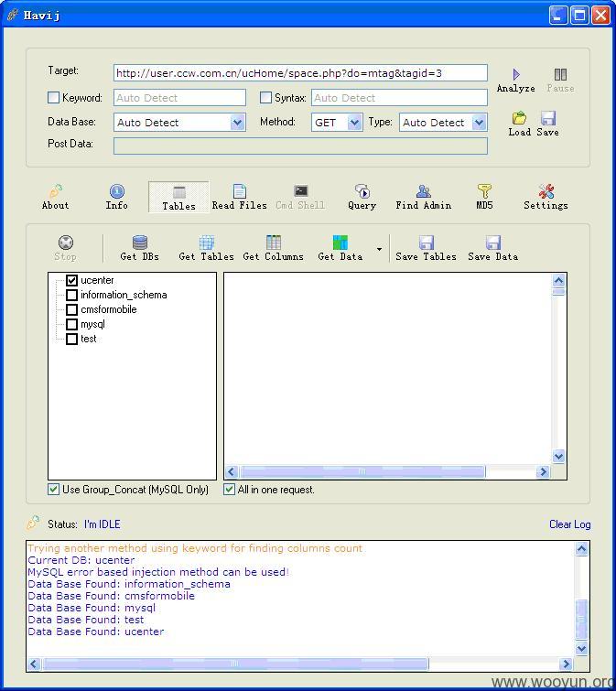Open the Query section icon

tap(362, 190)
